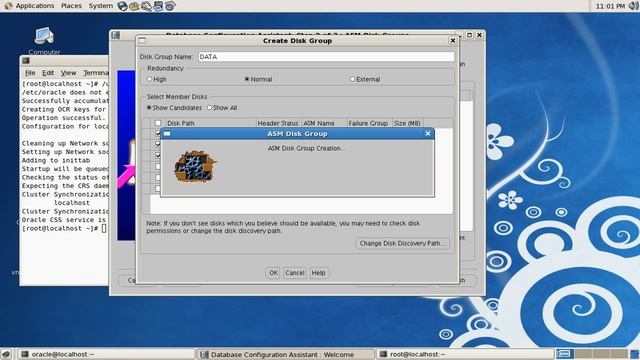
Task: Open the System menu
Action: pos(101,6)
